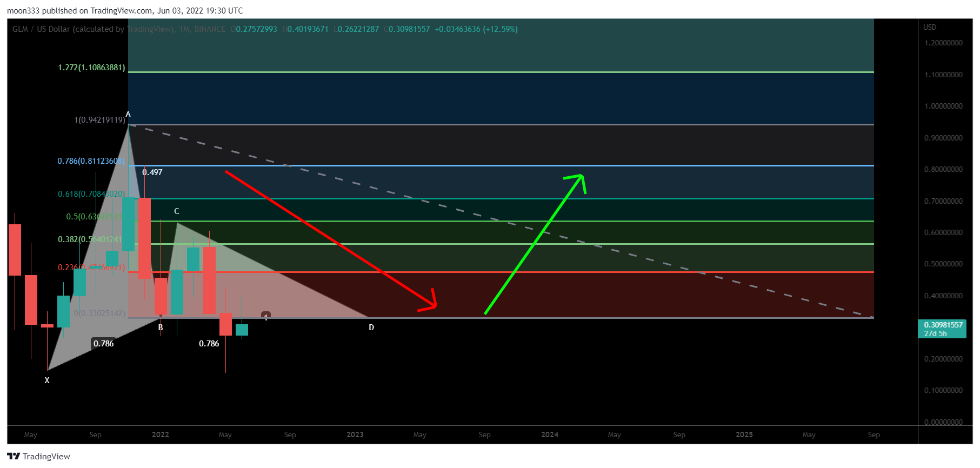Click the TradingView.com text in the header
Image resolution: width=980 pixels, height=468 pixels.
tap(121, 11)
